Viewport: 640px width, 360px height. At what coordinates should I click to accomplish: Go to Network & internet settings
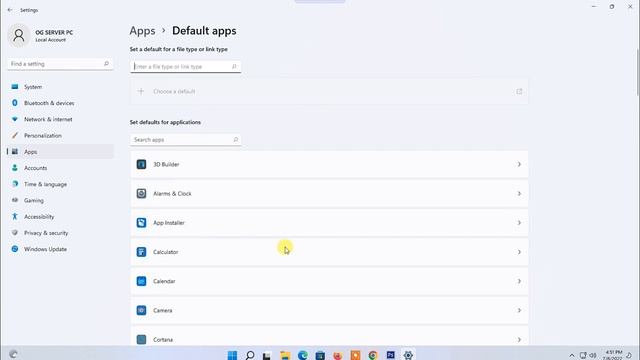60,119
